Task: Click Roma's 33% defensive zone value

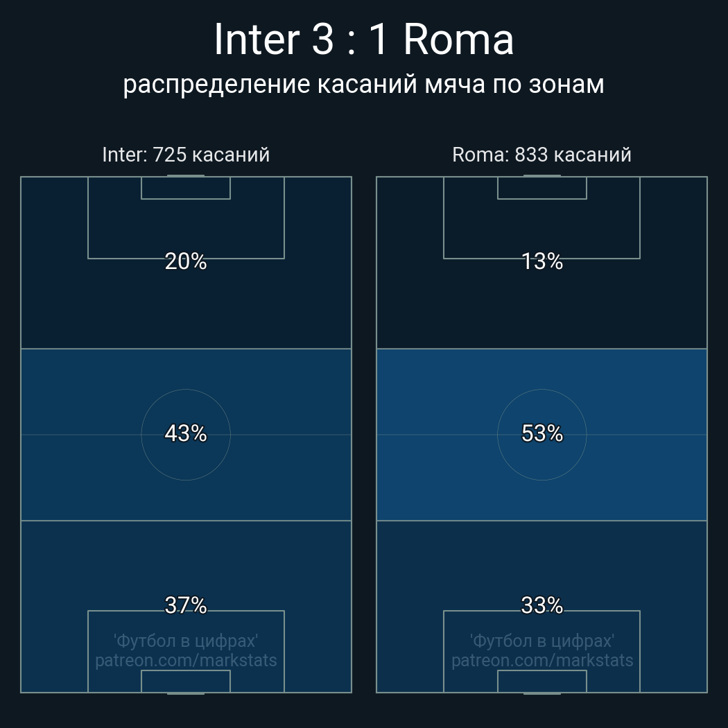Action: tap(541, 605)
